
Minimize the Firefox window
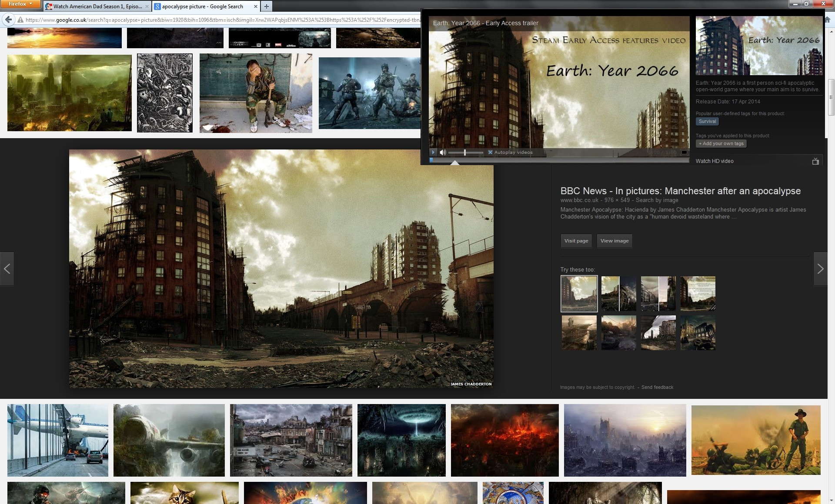click(795, 4)
